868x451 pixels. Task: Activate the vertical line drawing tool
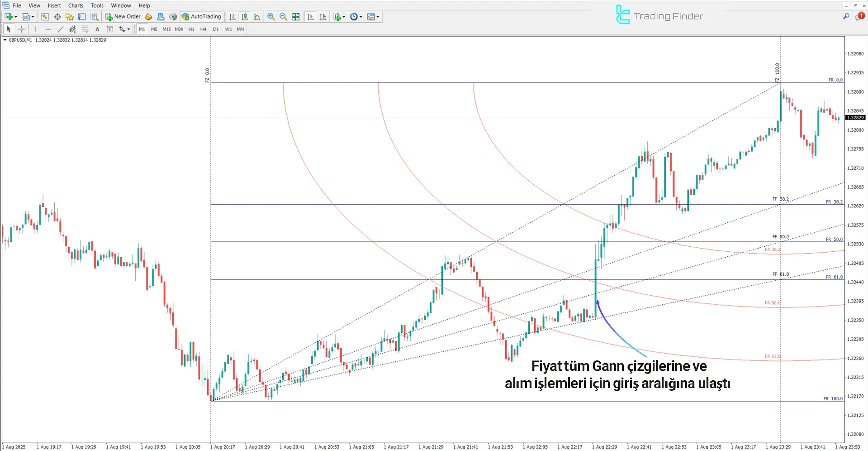click(36, 29)
